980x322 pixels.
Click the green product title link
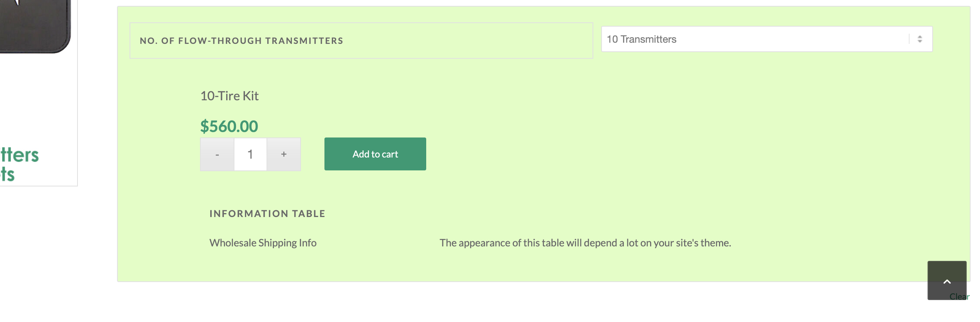(x=20, y=165)
